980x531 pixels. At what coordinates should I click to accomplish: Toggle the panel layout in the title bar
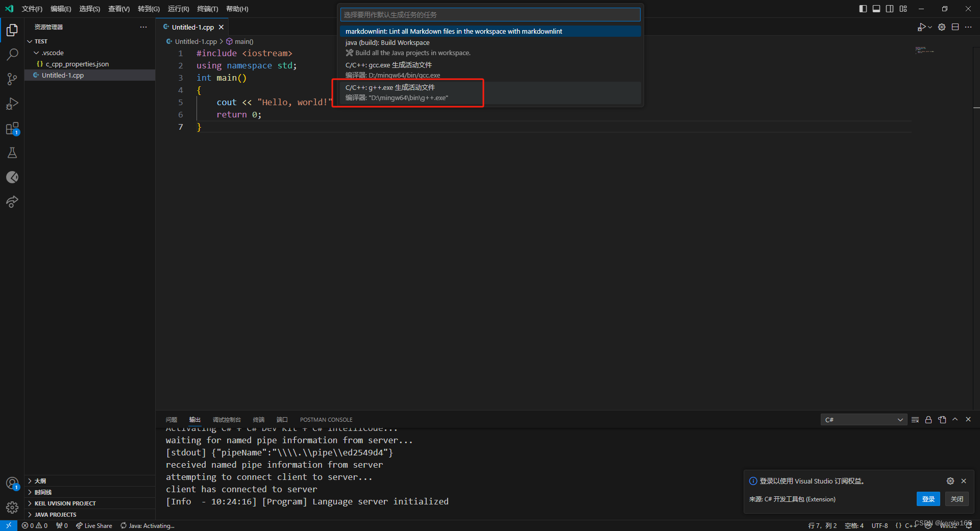(x=876, y=9)
